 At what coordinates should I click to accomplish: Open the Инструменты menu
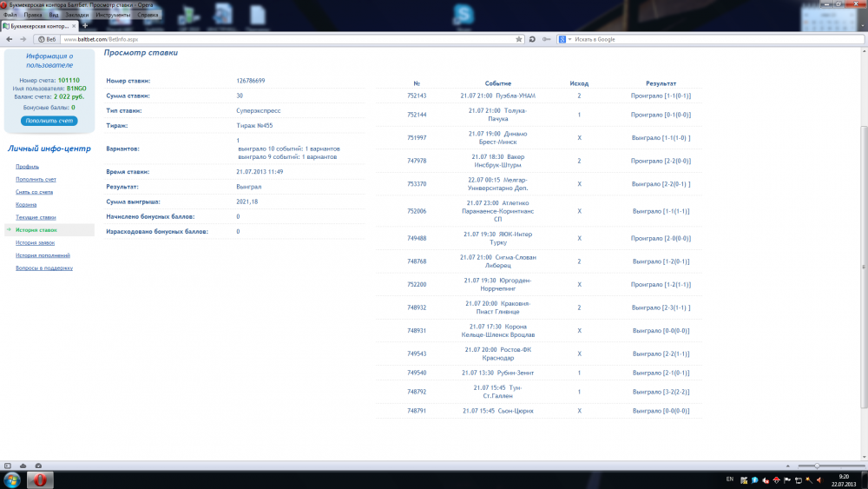click(113, 15)
